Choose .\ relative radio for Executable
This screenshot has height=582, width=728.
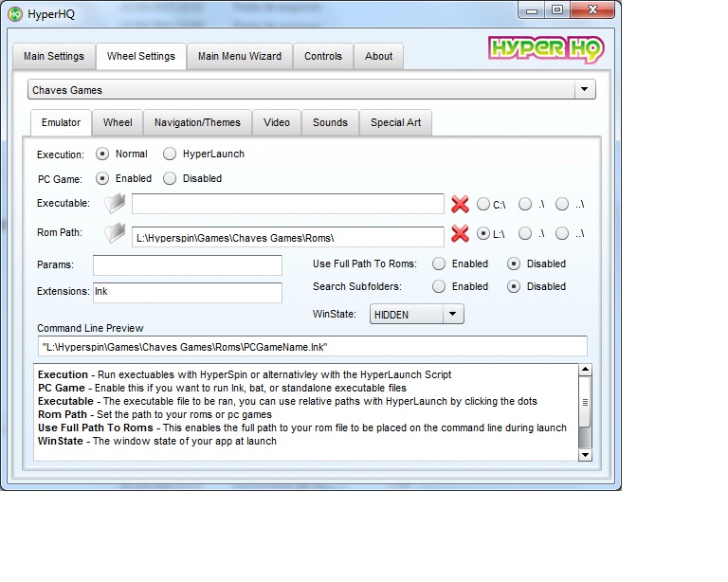tap(524, 204)
